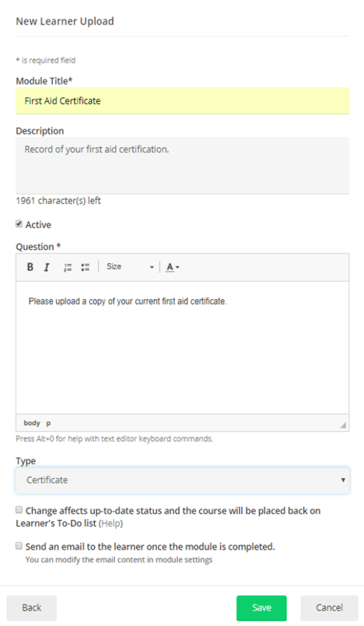Insert a numbered list in the editor

click(68, 267)
